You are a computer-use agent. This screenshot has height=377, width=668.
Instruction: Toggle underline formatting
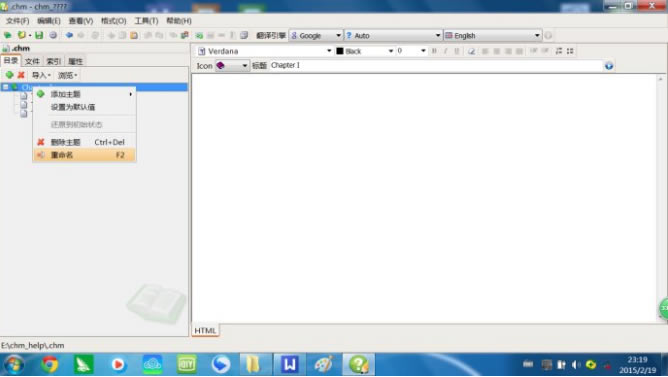(x=457, y=51)
